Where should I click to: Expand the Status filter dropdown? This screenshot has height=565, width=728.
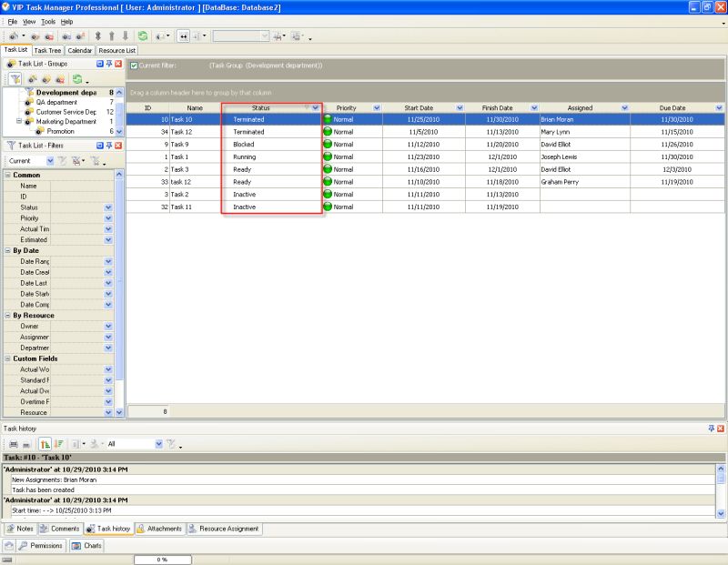316,107
